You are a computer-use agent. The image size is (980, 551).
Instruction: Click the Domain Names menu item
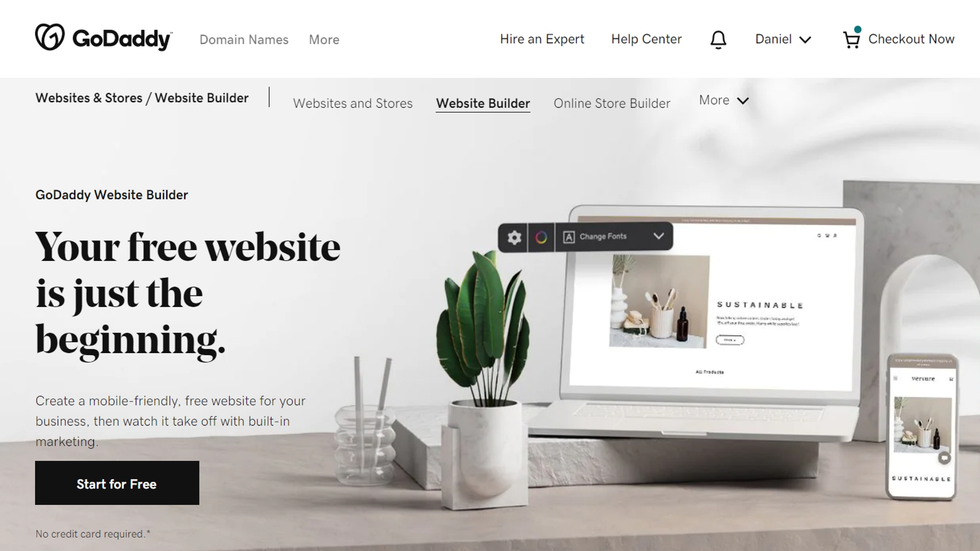(244, 39)
